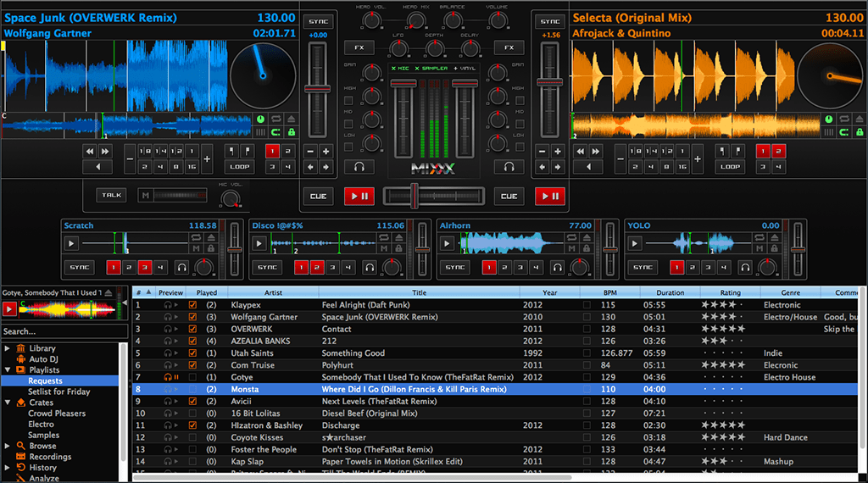
Task: Open the Crowd Pleasers crate
Action: pyautogui.click(x=57, y=414)
